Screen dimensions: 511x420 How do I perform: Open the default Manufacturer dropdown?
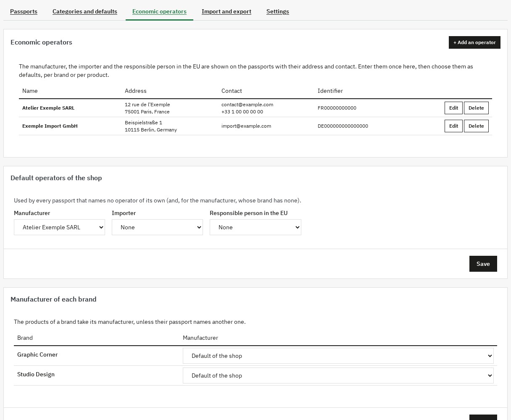[x=59, y=227]
